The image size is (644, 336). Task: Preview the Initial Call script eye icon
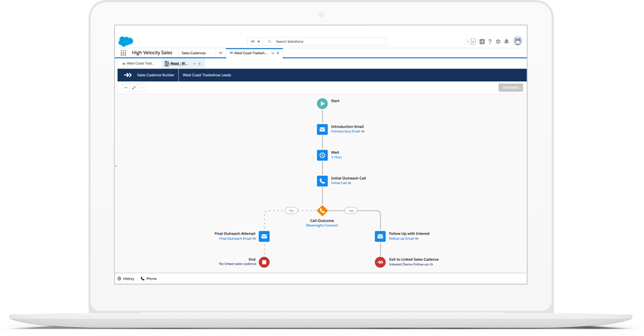[x=350, y=183]
